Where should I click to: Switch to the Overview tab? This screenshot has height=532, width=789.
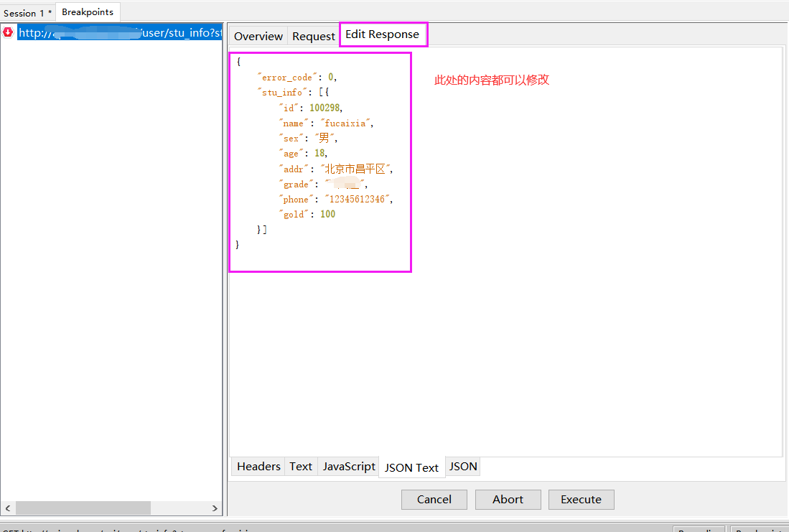[x=258, y=36]
